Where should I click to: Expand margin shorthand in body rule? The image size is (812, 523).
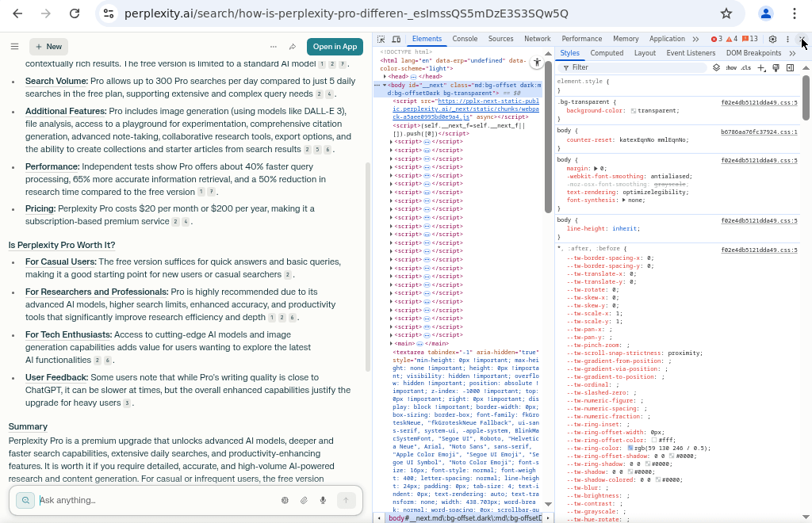coord(596,169)
